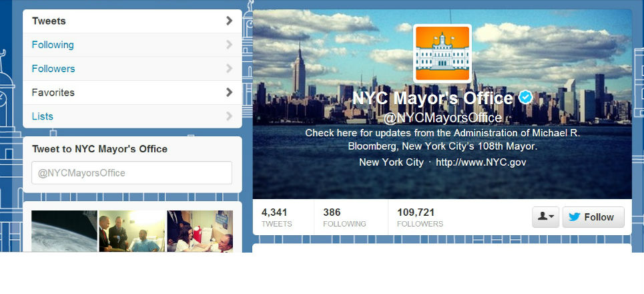Open the http://www.NYC.gov link
Screen dimensions: 644x294
[481, 162]
